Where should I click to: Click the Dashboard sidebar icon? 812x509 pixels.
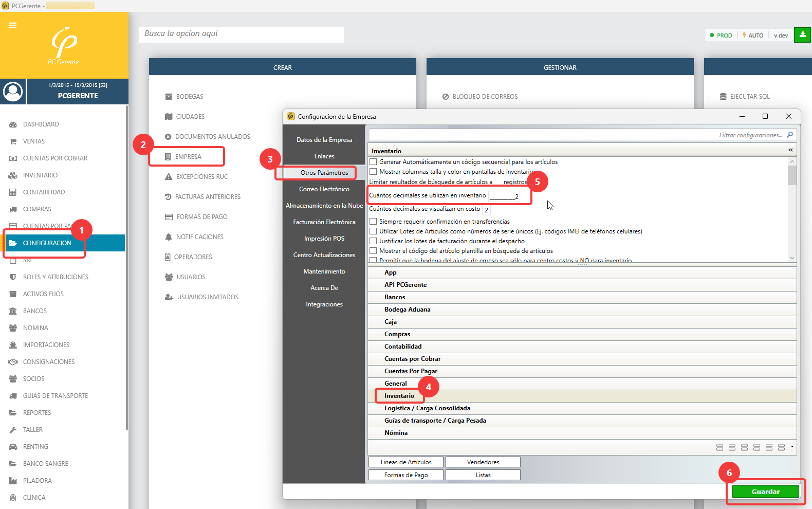point(13,124)
